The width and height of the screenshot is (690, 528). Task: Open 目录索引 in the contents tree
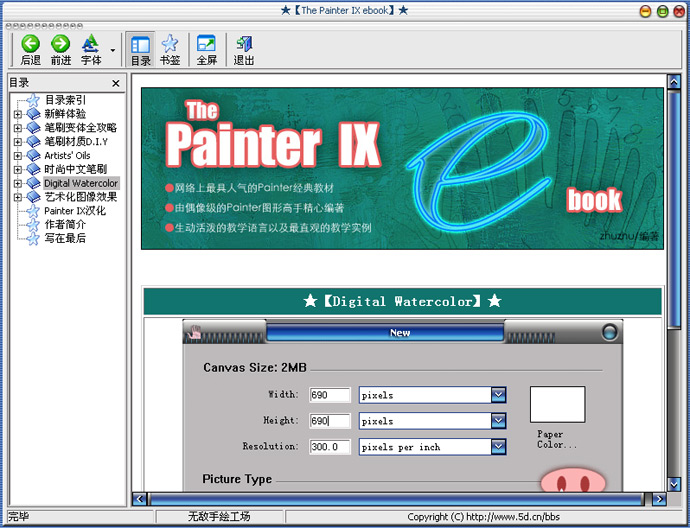65,100
